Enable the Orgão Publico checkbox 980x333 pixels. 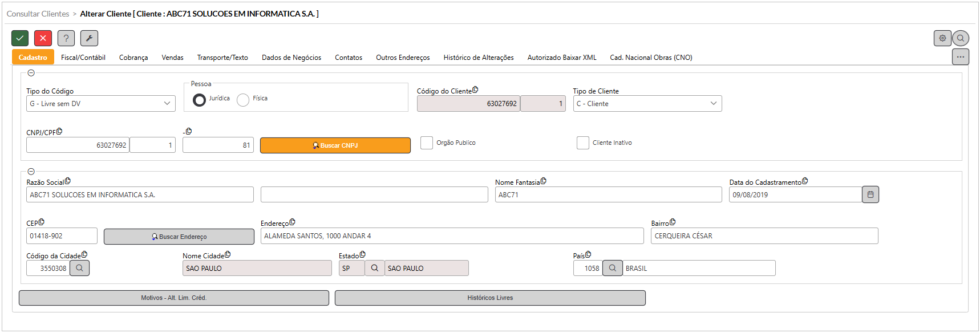pyautogui.click(x=427, y=143)
